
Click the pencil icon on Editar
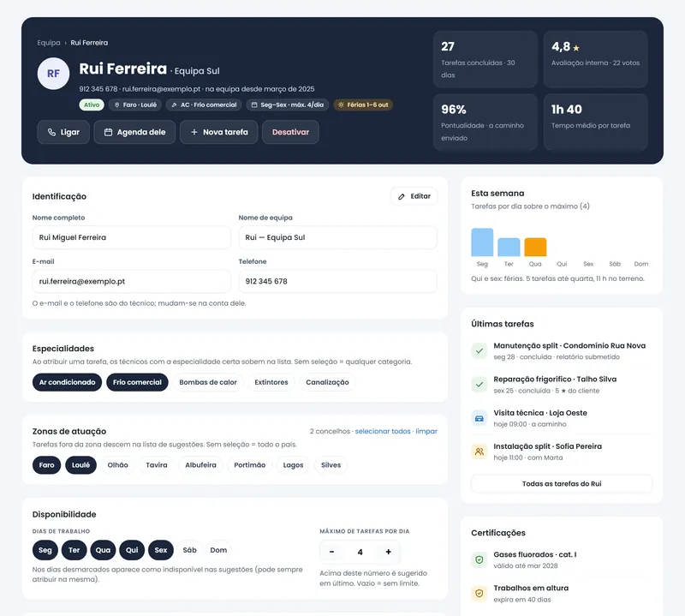(x=402, y=197)
